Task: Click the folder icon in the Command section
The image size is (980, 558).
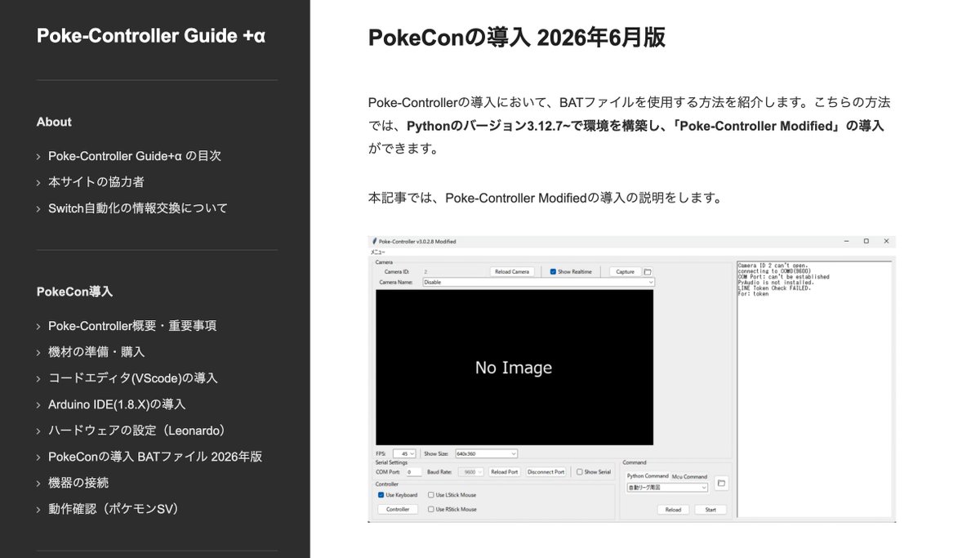Action: [x=721, y=484]
